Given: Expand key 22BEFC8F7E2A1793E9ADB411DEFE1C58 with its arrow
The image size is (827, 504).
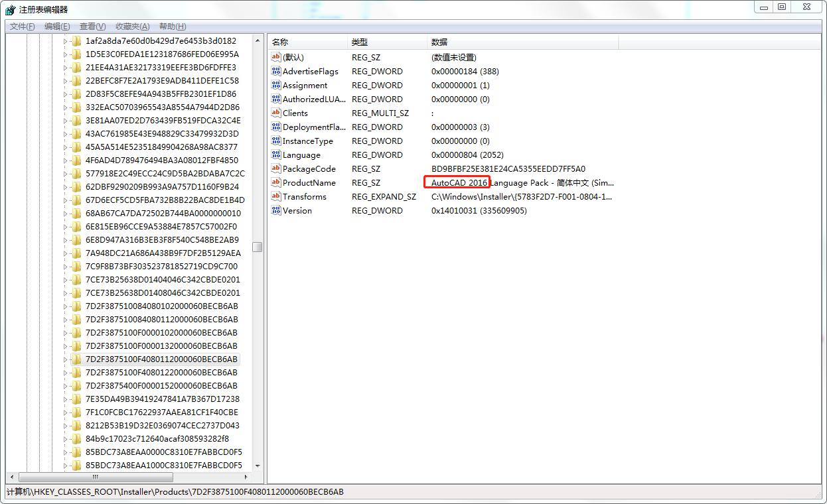Looking at the screenshot, I should 66,81.
